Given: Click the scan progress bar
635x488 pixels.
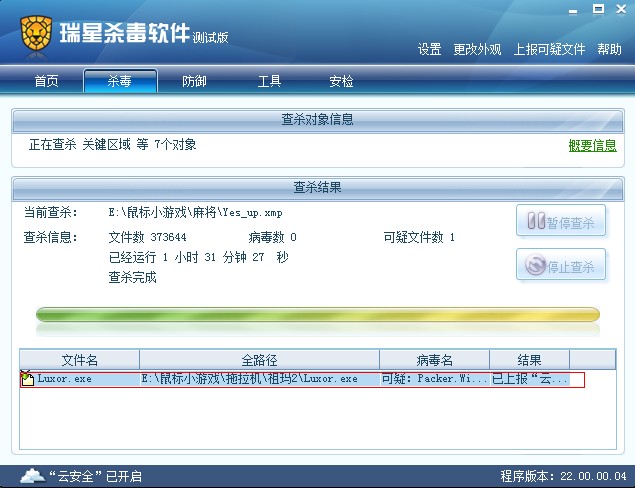Looking at the screenshot, I should pyautogui.click(x=318, y=314).
